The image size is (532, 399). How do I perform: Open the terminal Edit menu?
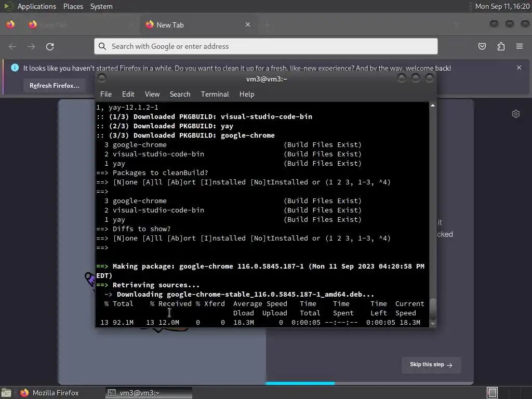128,95
